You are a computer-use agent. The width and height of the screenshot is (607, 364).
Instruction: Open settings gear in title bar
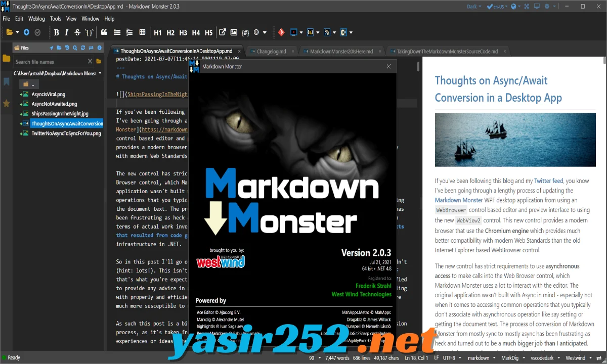pos(548,7)
